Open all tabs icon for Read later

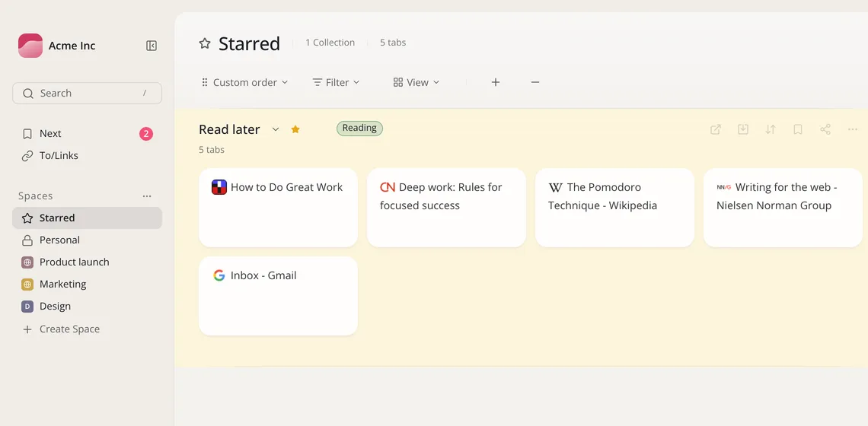(x=715, y=129)
